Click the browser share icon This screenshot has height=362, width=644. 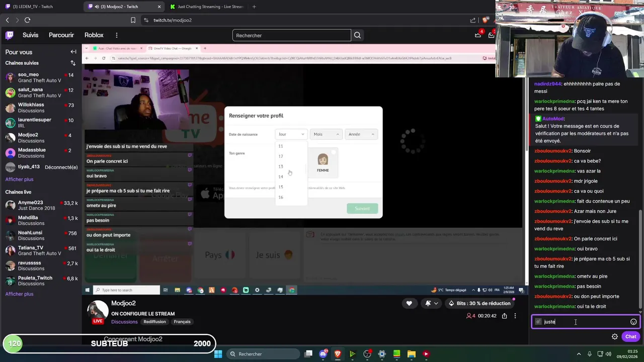pyautogui.click(x=473, y=20)
